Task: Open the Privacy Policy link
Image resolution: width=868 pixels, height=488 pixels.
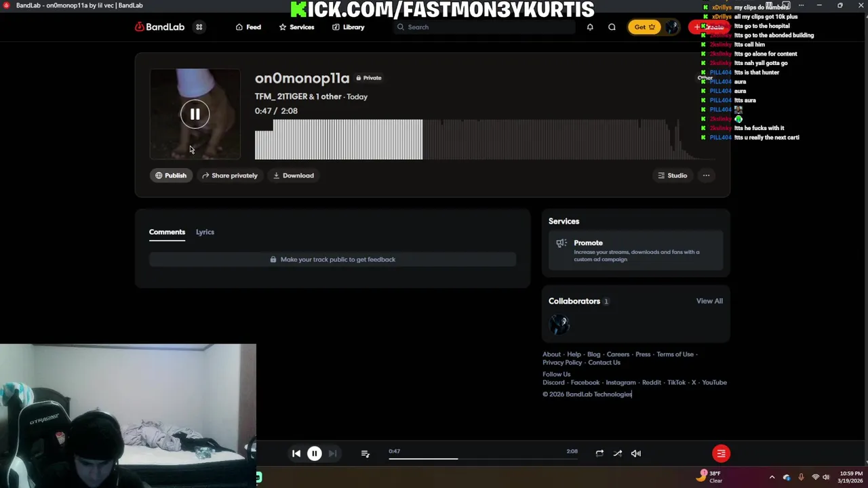Action: (x=562, y=363)
